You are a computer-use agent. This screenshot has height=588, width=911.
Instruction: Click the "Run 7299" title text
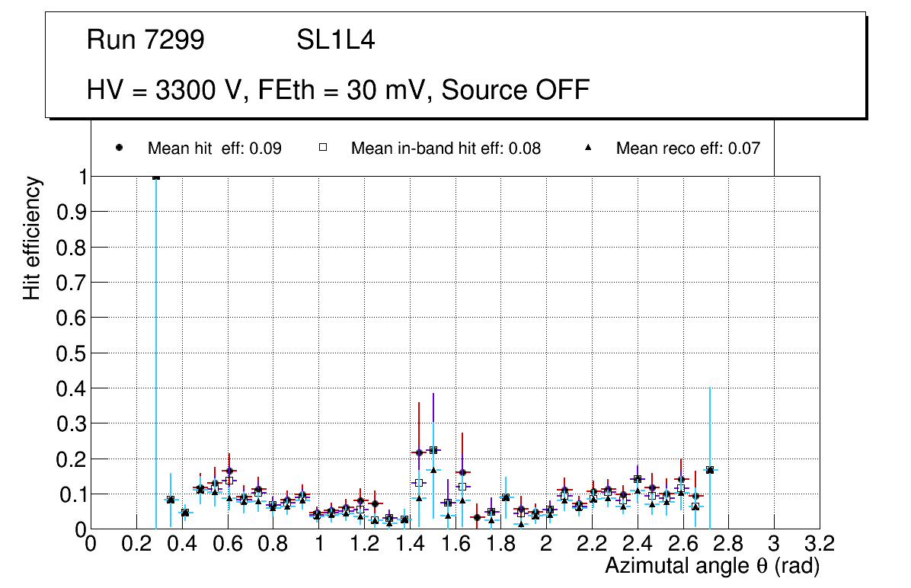click(145, 40)
